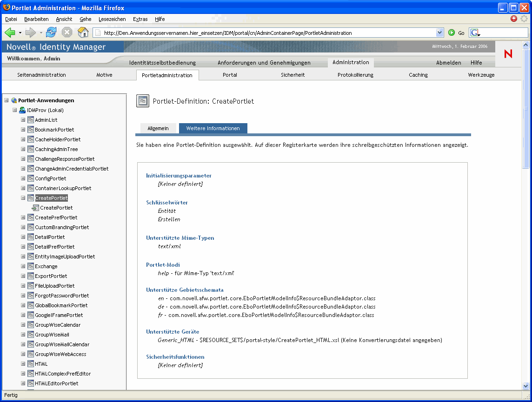532x402 pixels.
Task: Click the CacheHolderPortlet icon
Action: (x=31, y=139)
